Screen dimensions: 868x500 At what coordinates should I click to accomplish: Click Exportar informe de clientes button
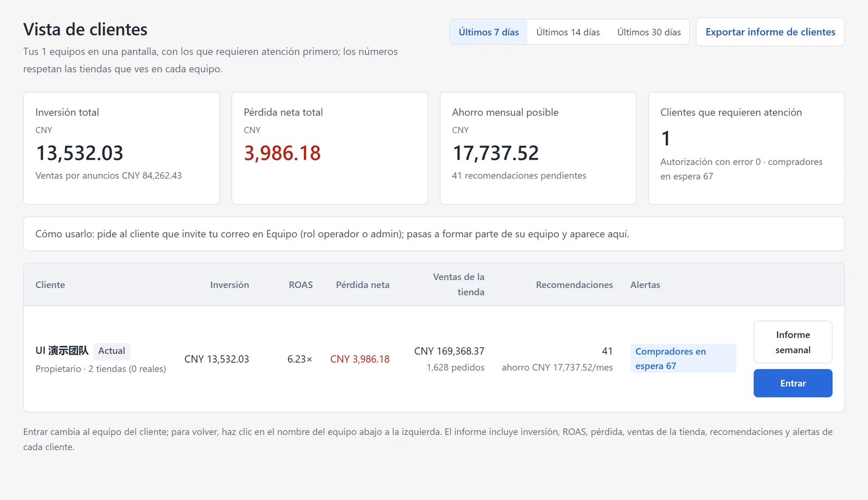pos(770,32)
